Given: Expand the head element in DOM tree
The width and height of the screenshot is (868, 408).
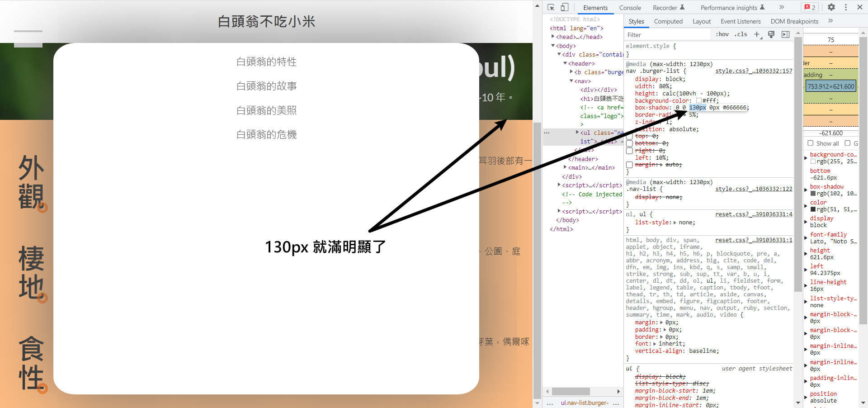Looking at the screenshot, I should point(553,37).
